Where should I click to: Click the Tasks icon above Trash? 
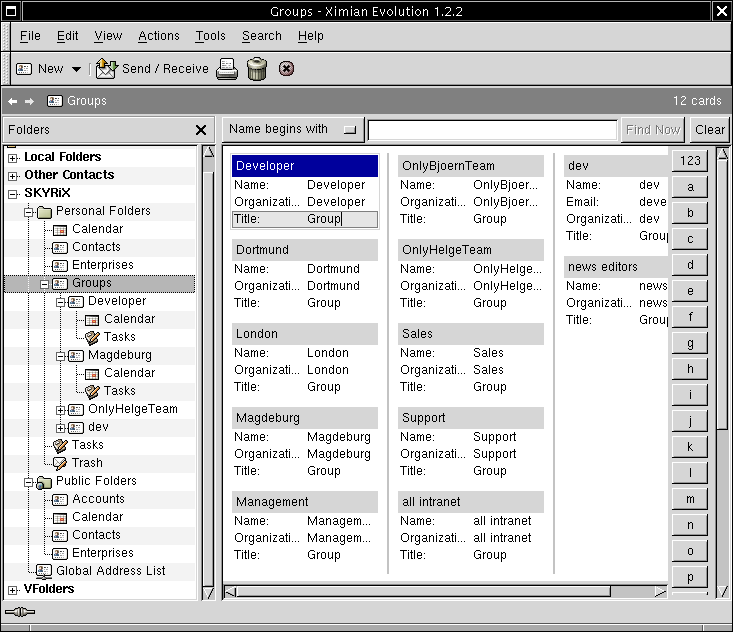click(60, 445)
